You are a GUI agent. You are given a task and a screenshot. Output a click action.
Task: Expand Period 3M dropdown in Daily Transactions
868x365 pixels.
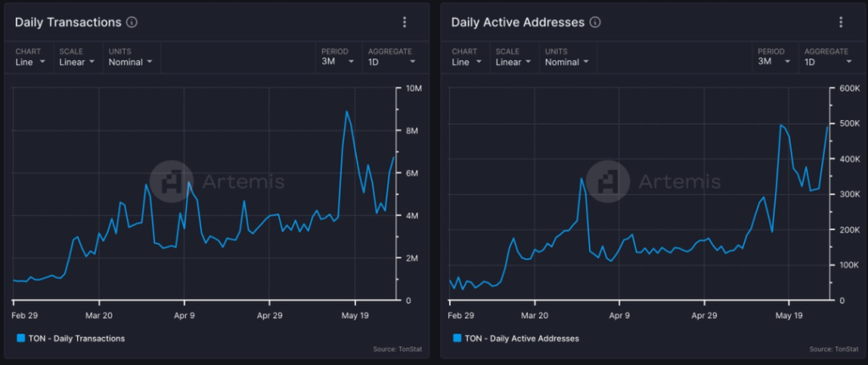pyautogui.click(x=336, y=62)
